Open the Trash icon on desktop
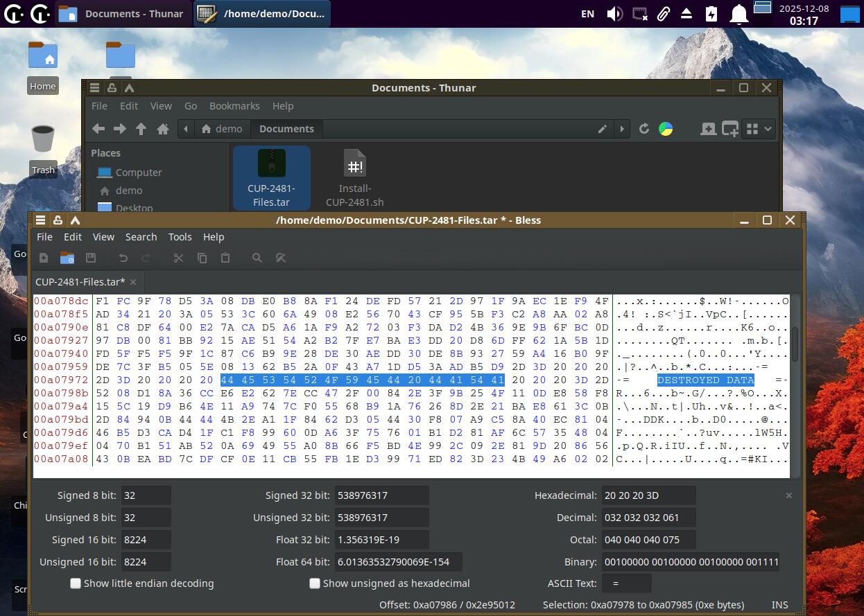The image size is (864, 616). tap(42, 150)
